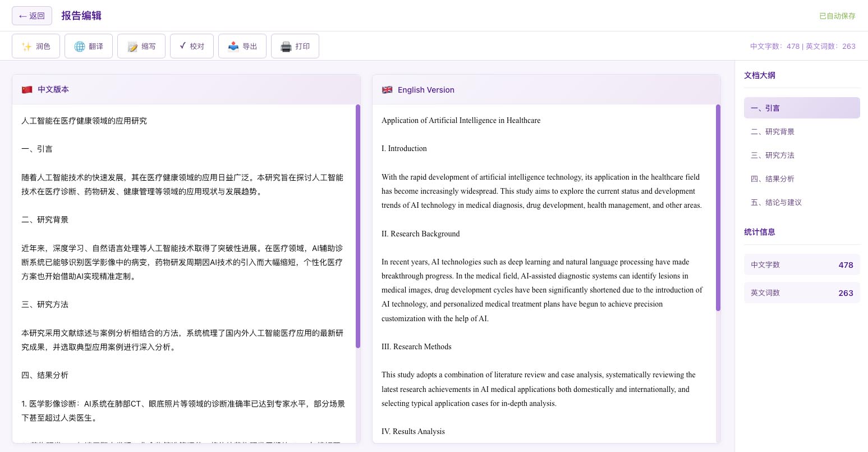868x452 pixels.
Task: Click the 翻译 label to translate
Action: coord(96,47)
